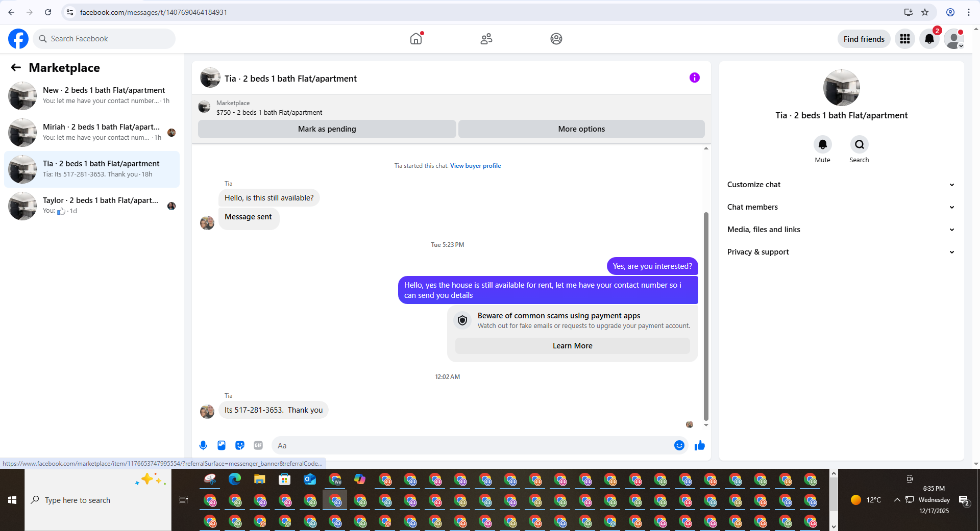
Task: Click Tia's large profile picture in sidebar
Action: [842, 88]
